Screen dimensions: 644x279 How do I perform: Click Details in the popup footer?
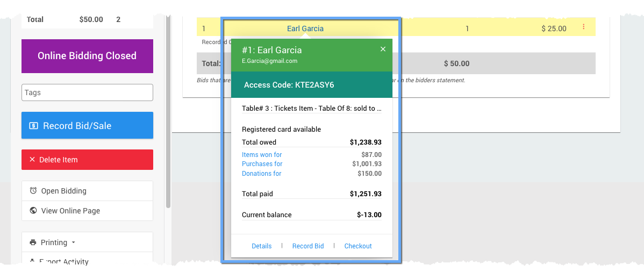click(262, 246)
